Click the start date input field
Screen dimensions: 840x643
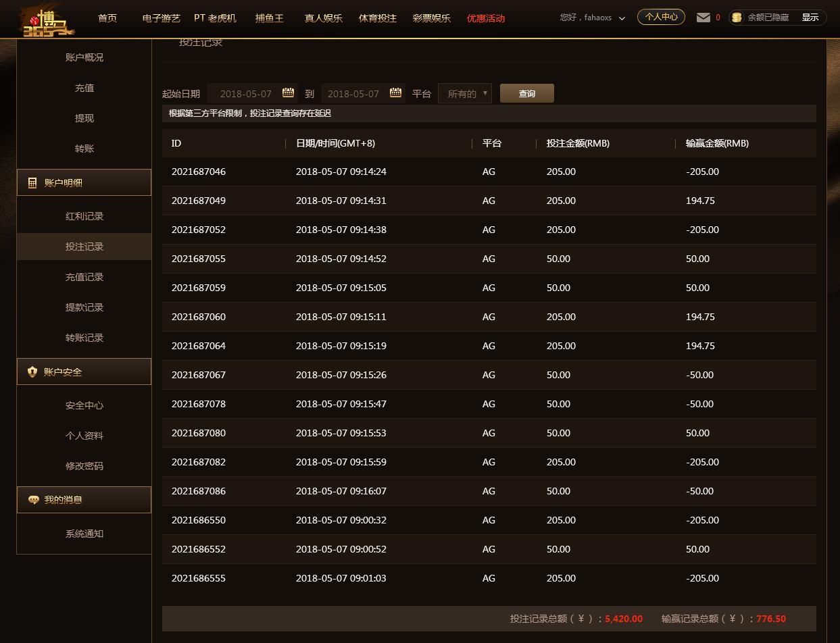click(252, 93)
